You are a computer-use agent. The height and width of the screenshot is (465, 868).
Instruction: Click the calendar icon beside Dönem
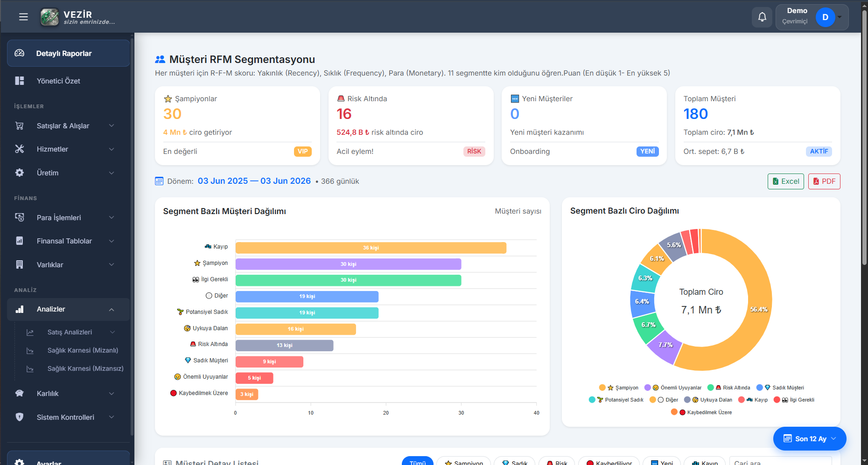(x=159, y=181)
